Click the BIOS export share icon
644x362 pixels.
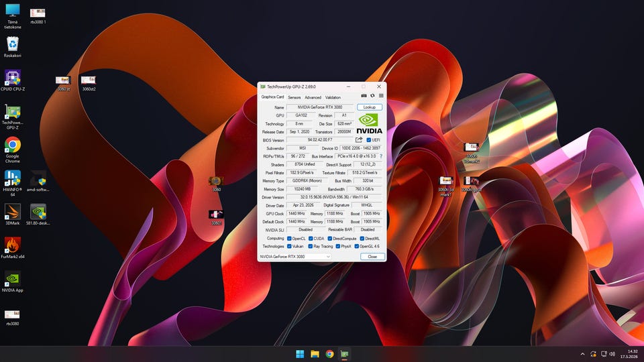(358, 140)
